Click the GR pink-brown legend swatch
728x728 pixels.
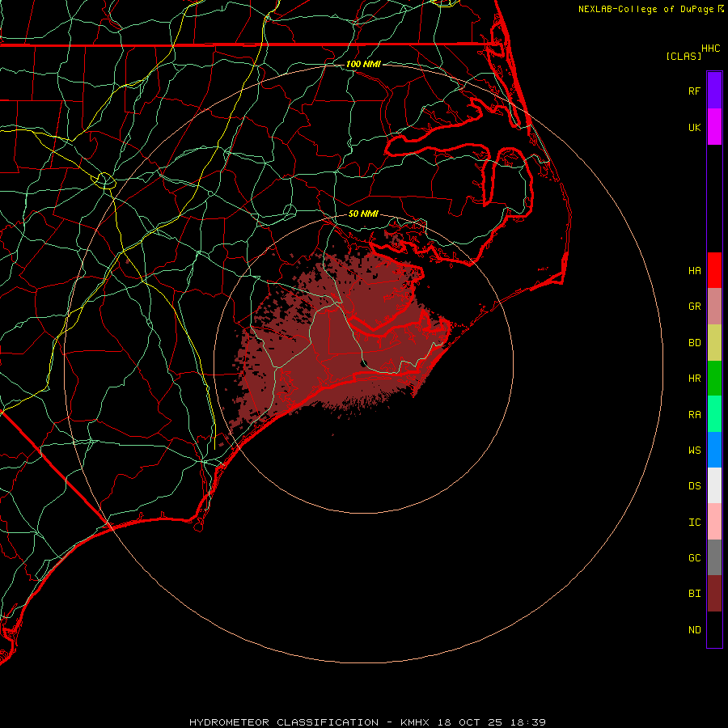click(x=714, y=307)
